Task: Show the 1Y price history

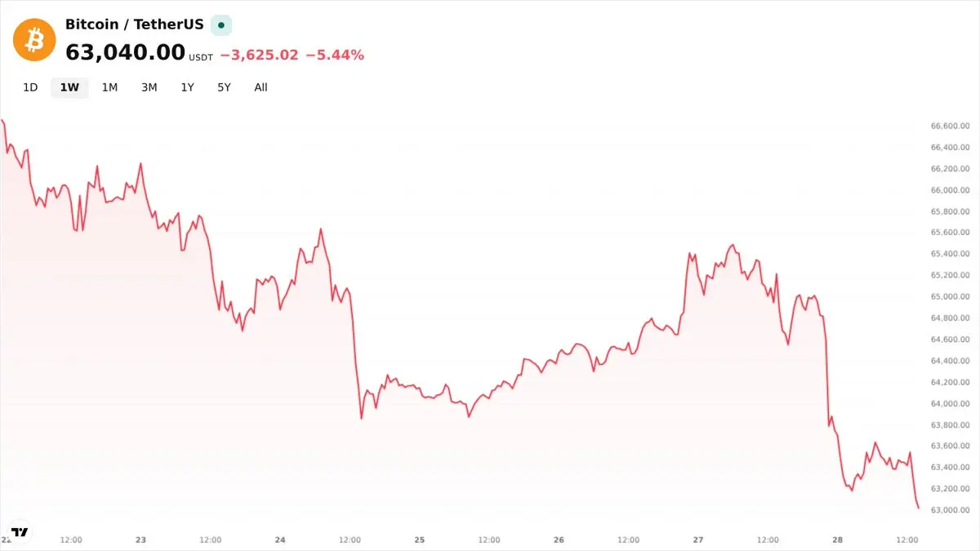Action: pyautogui.click(x=188, y=87)
